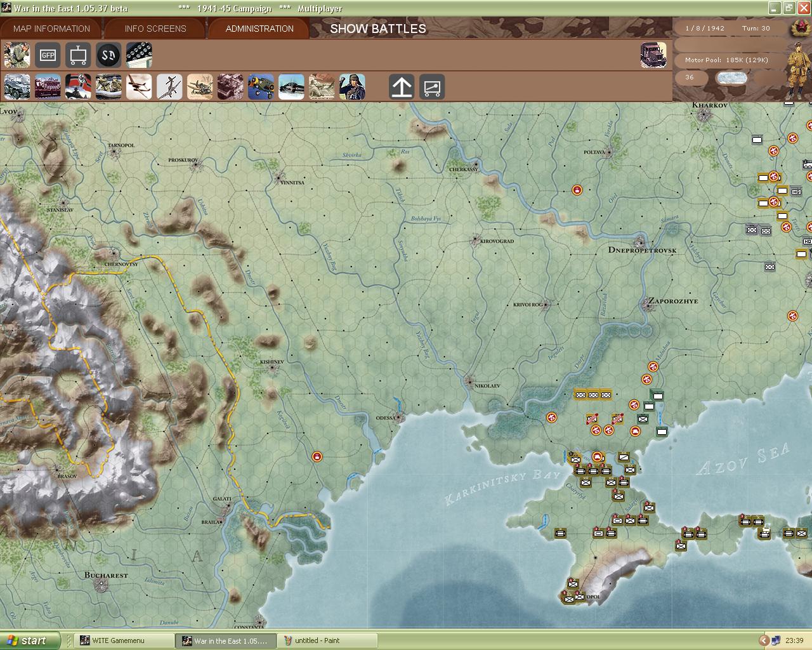Click the Cherkassy city label
This screenshot has height=650, width=812.
click(463, 169)
